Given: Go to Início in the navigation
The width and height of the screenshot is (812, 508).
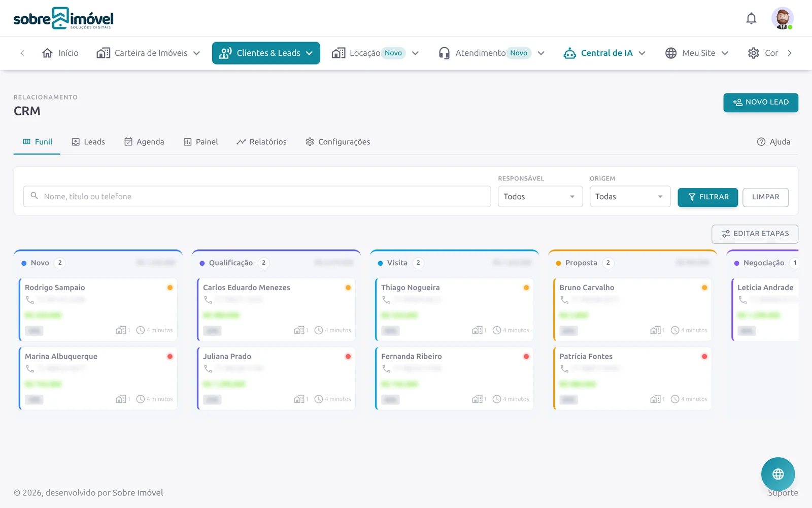Looking at the screenshot, I should pyautogui.click(x=60, y=53).
